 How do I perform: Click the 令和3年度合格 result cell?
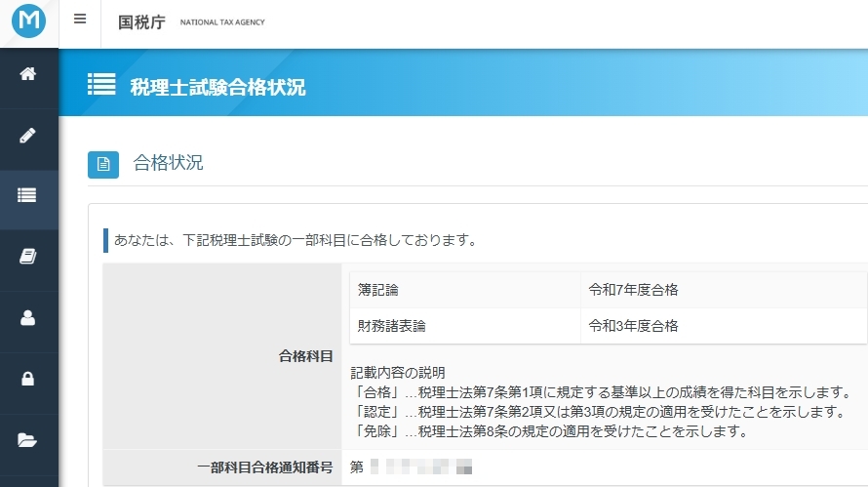tap(633, 325)
